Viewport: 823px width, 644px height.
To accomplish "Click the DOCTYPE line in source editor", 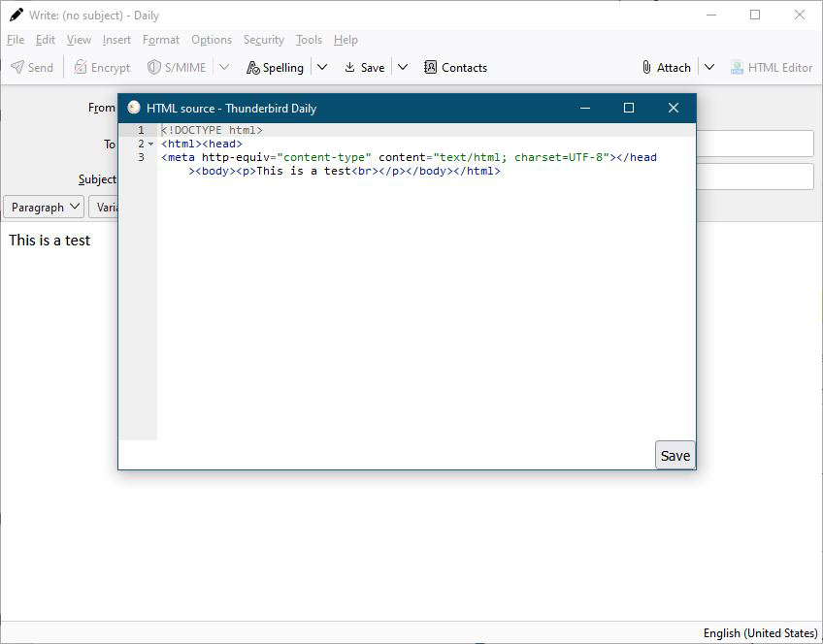I will 212,130.
